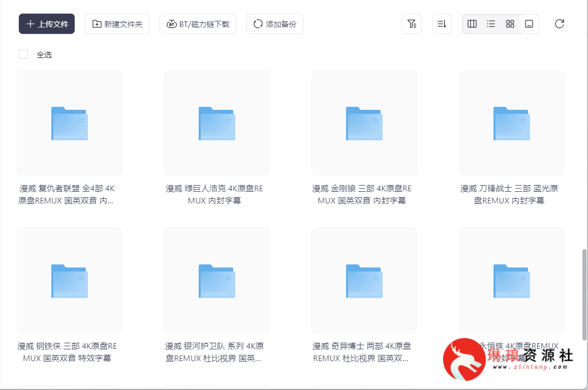Select the text 漫威 复仇者联盟 全4部 4K
The image size is (588, 390).
pyautogui.click(x=67, y=189)
